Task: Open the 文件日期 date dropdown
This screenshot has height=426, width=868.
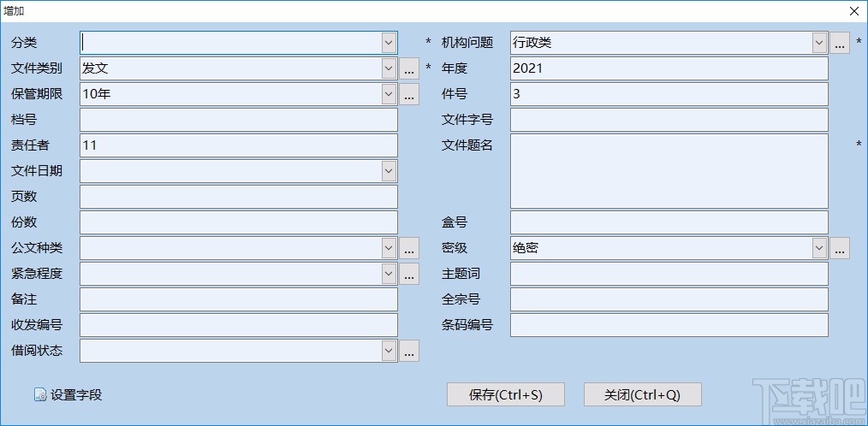Action: tap(389, 171)
